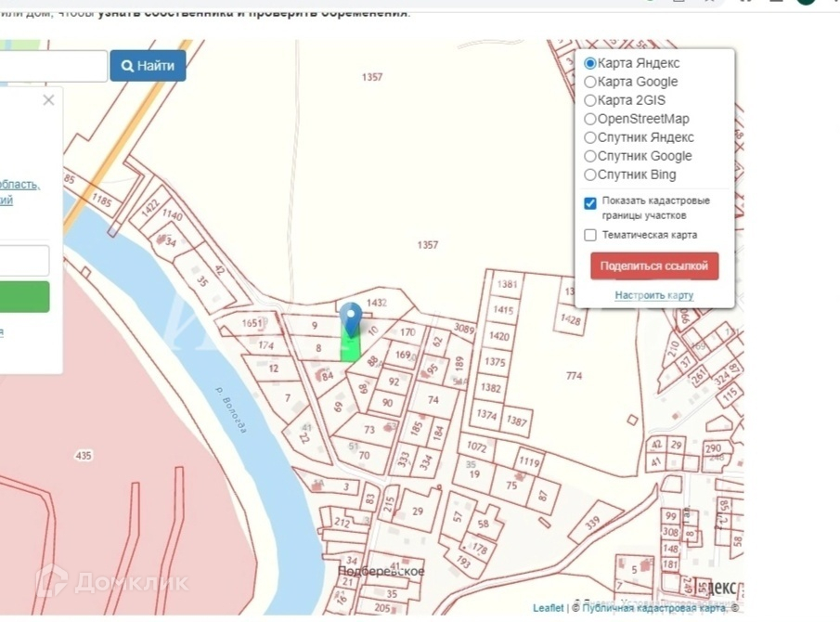The image size is (840, 622).
Task: Click parcel number 75
Action: click(511, 486)
